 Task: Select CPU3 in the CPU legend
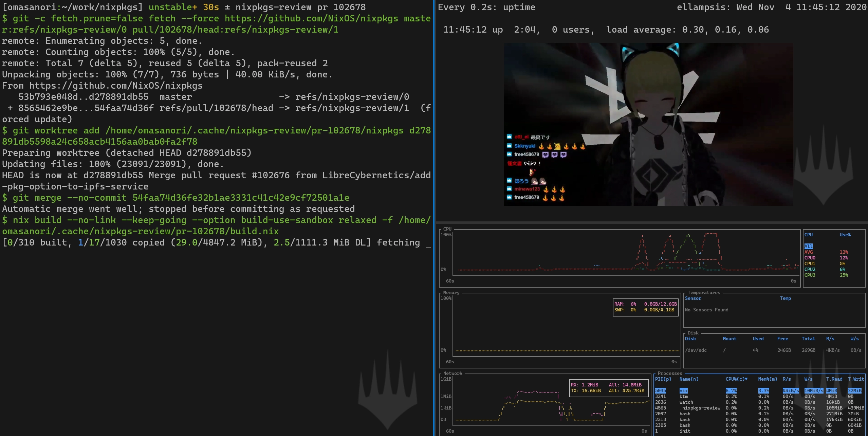pos(810,275)
